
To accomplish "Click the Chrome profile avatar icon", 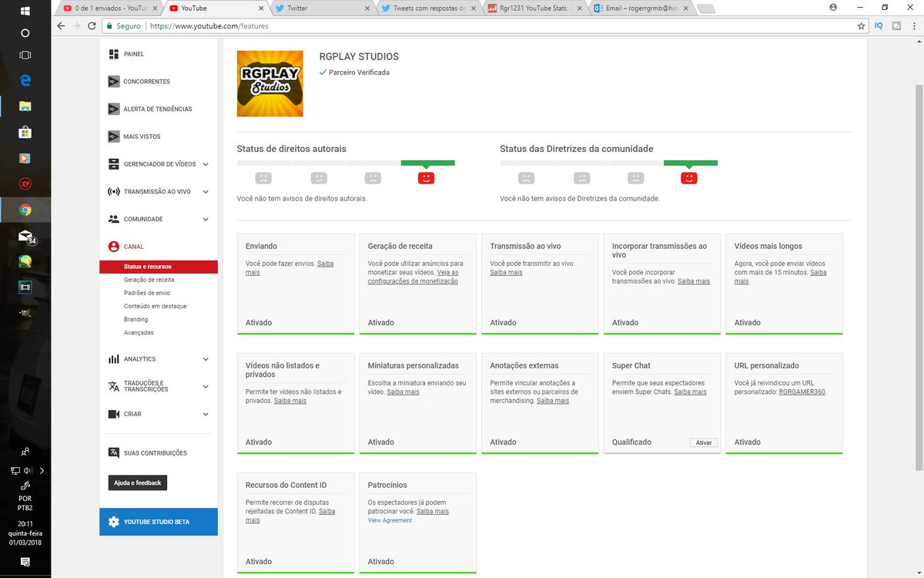I will click(x=833, y=7).
